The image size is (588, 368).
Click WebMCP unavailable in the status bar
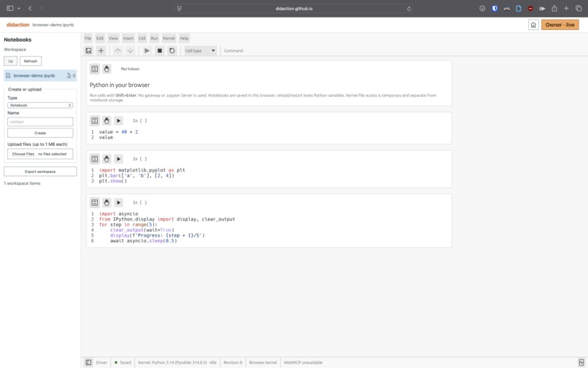tap(303, 362)
